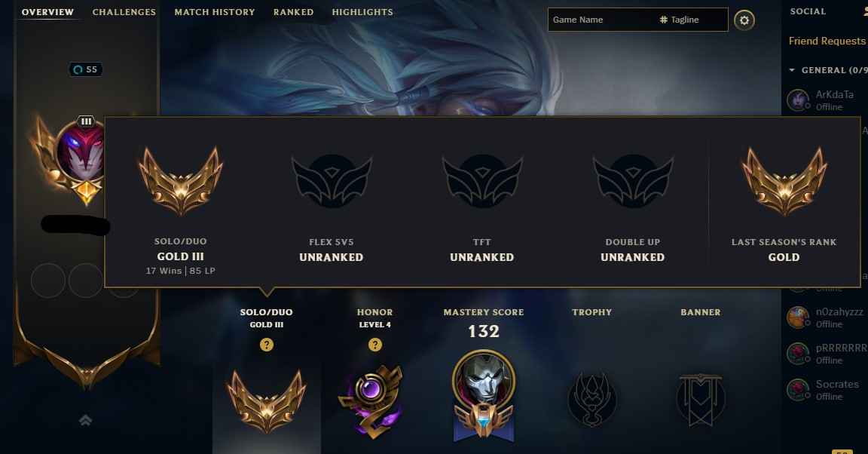Screen dimensions: 868x454
Task: Collapse the General friends group arrow
Action: (x=792, y=70)
